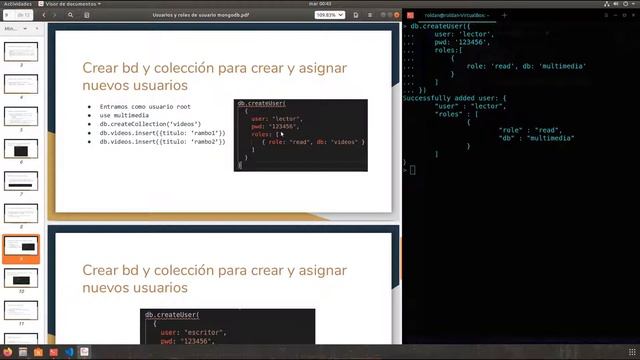Click the title 'Usuarios y roles de usuario mongodb.pdf'
Viewport: 640px width, 360px height.
201,15
